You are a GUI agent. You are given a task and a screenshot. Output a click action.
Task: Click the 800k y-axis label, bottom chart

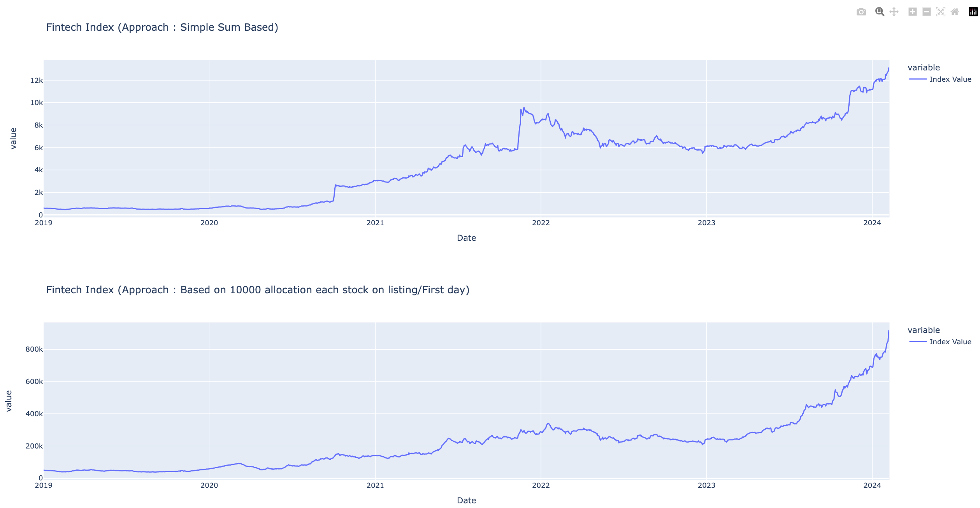tap(34, 349)
